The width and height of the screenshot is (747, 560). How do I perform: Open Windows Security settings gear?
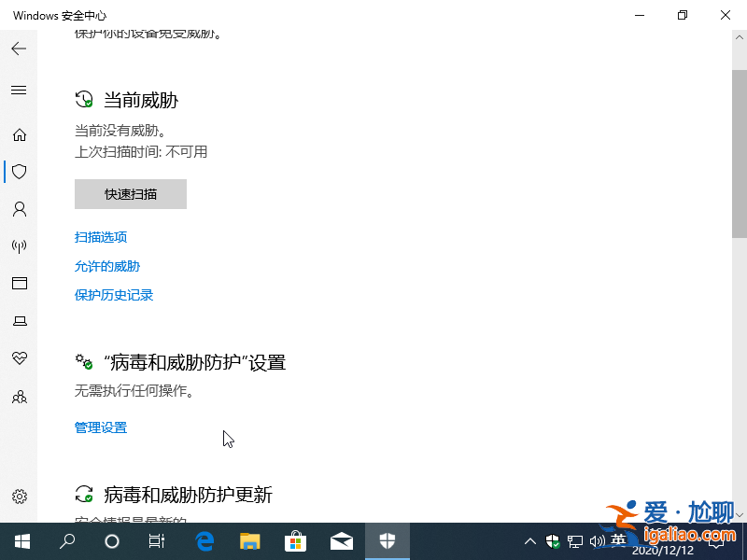click(x=19, y=497)
